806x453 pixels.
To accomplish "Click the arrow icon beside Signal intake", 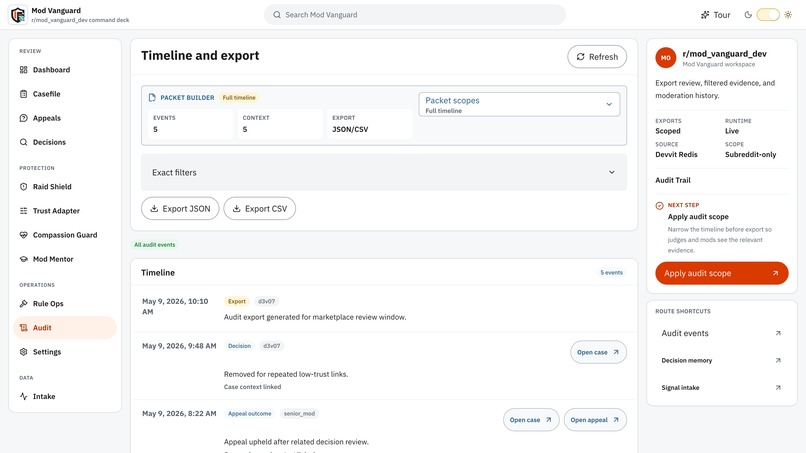I will pyautogui.click(x=778, y=388).
